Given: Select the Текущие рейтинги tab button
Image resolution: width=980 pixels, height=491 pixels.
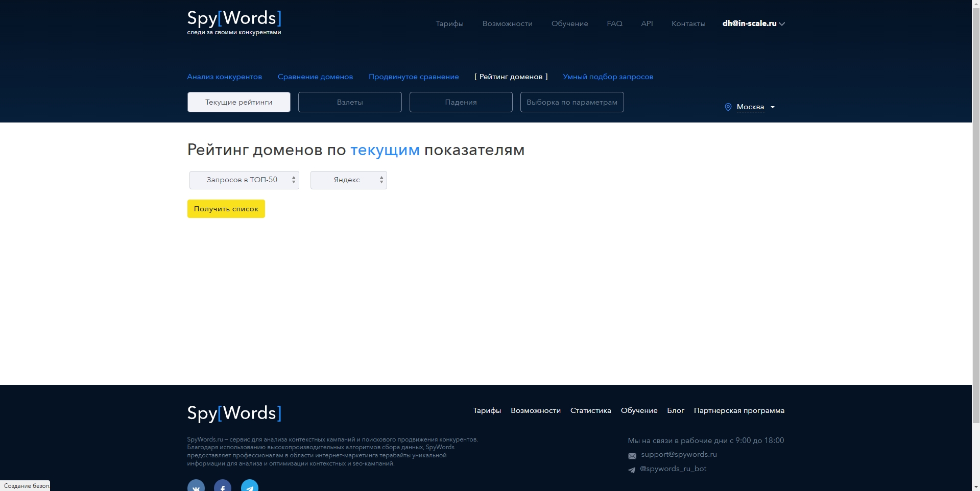Looking at the screenshot, I should click(x=239, y=102).
